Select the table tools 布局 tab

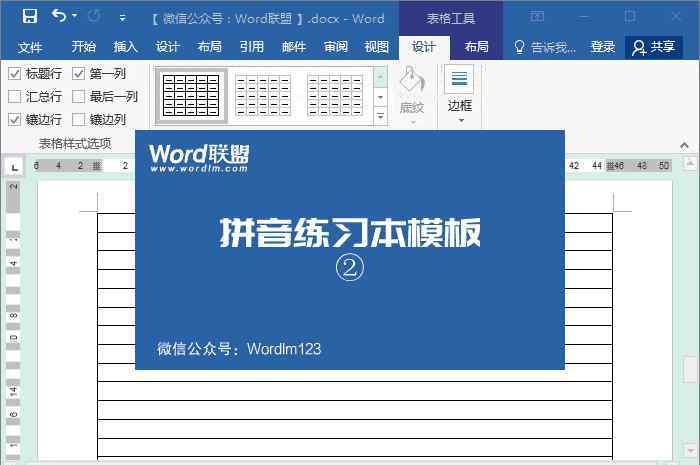[x=476, y=47]
